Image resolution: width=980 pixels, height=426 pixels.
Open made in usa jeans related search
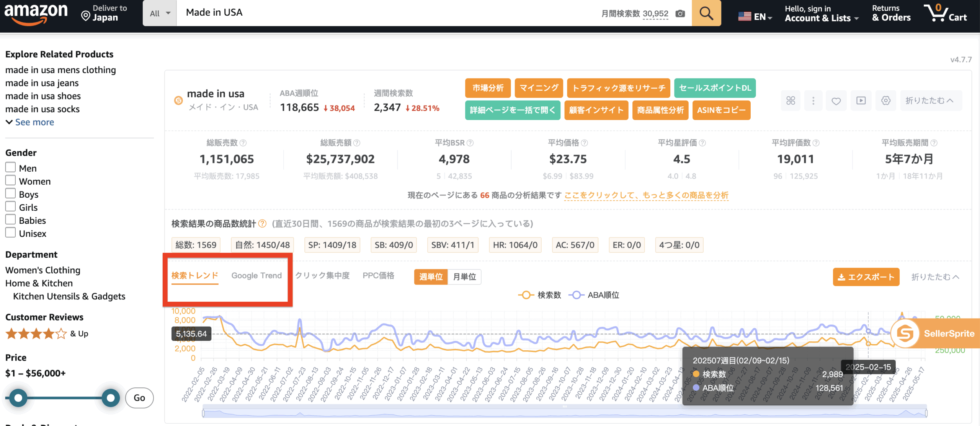42,83
